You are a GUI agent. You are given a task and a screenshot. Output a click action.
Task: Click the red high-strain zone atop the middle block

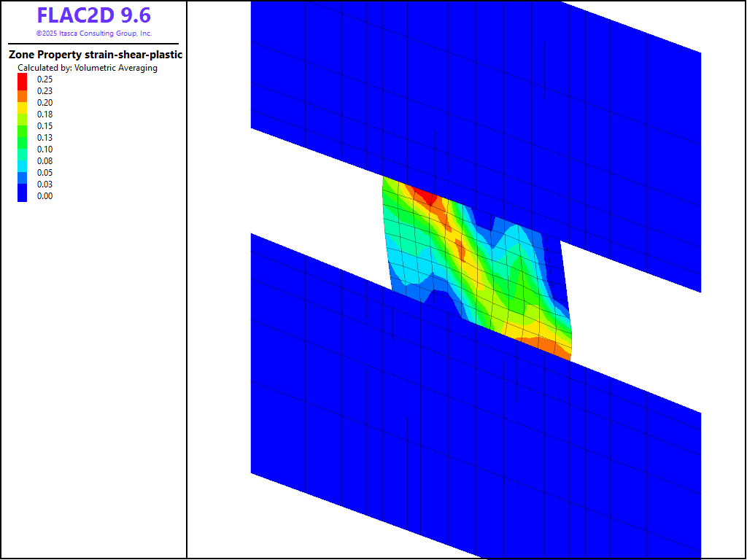(x=422, y=194)
